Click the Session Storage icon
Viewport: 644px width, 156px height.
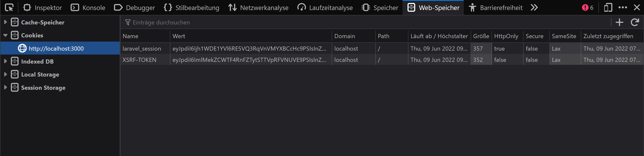(15, 88)
